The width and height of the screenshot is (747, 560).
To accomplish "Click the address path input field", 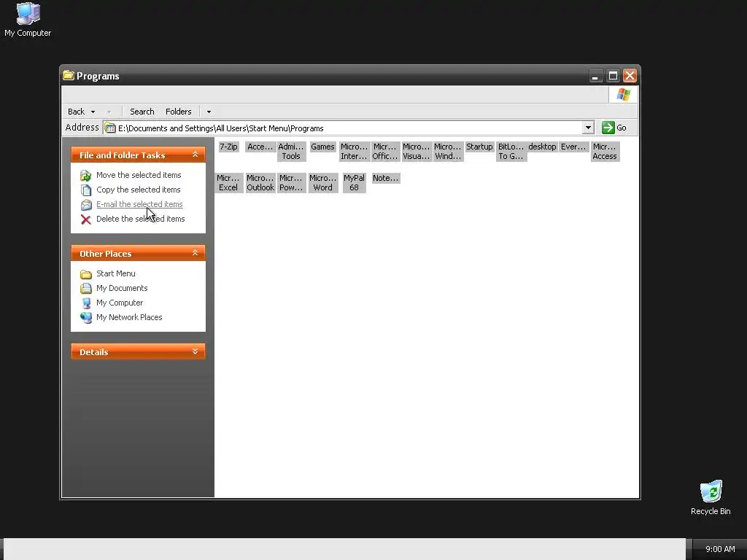I will pos(349,128).
